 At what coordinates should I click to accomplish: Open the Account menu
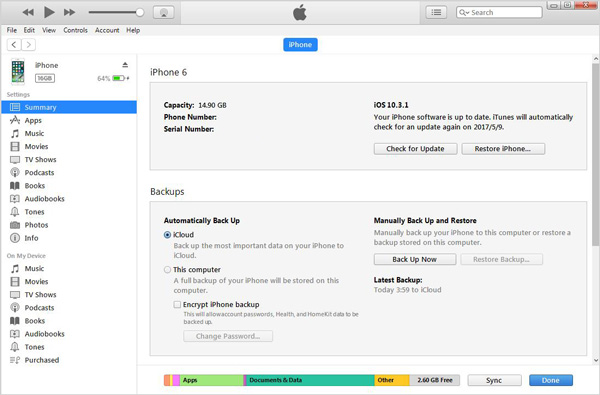(107, 30)
